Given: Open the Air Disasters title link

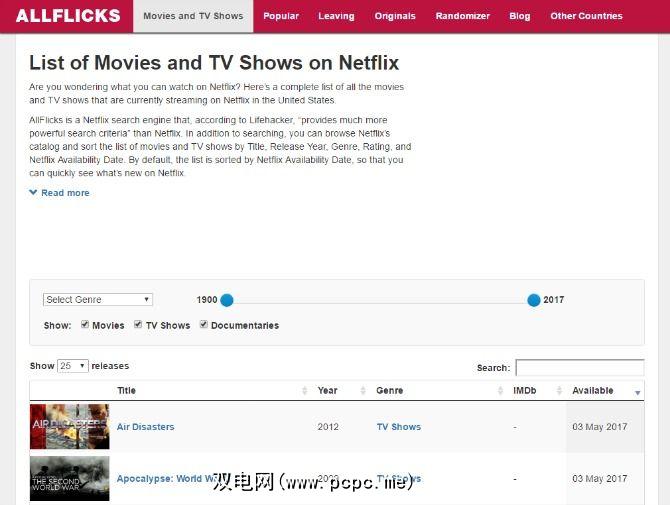Looking at the screenshot, I should pyautogui.click(x=146, y=427).
